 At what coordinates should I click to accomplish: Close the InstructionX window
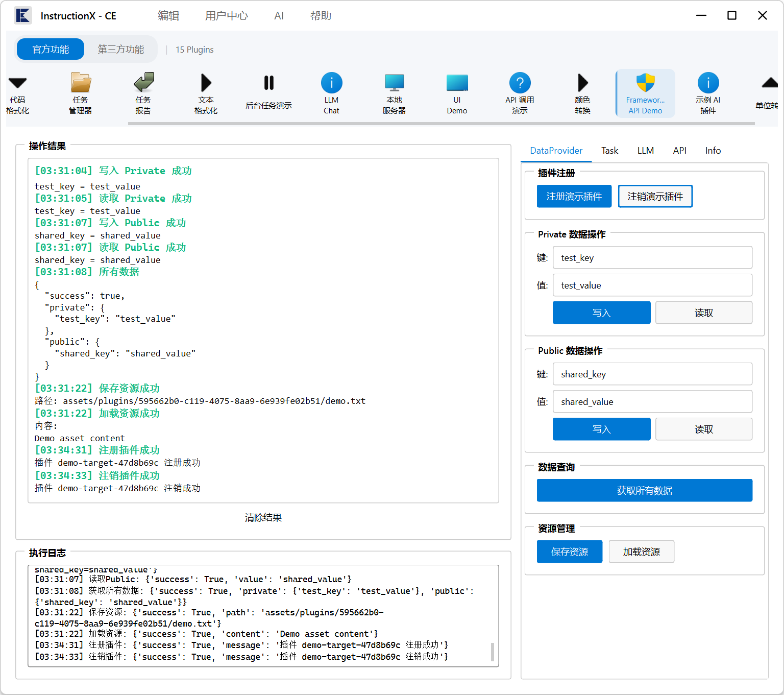(x=763, y=15)
